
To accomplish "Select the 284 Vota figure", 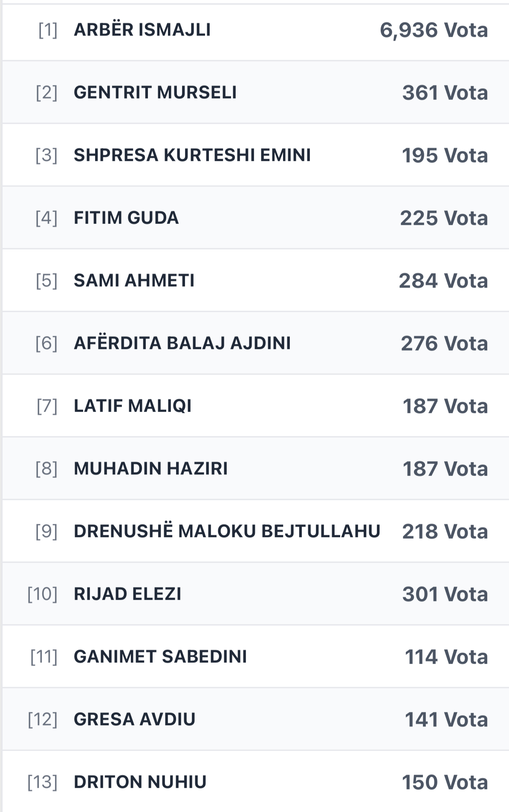I will pyautogui.click(x=443, y=281).
